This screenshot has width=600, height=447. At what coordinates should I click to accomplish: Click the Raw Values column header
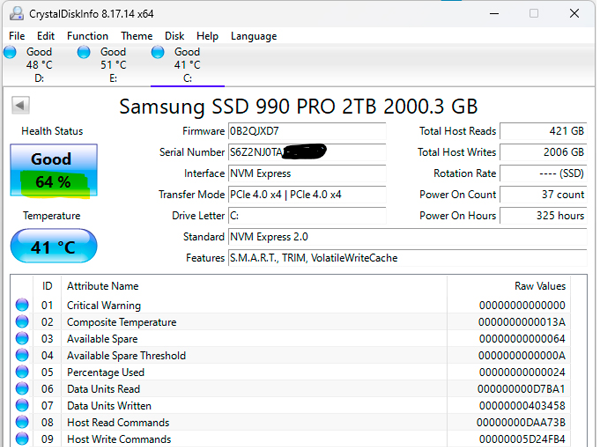click(540, 286)
